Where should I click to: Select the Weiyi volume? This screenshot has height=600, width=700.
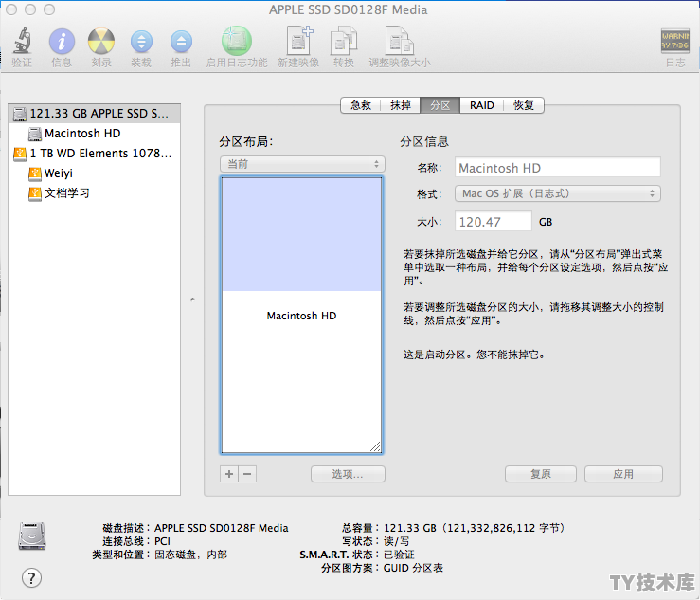(x=94, y=173)
